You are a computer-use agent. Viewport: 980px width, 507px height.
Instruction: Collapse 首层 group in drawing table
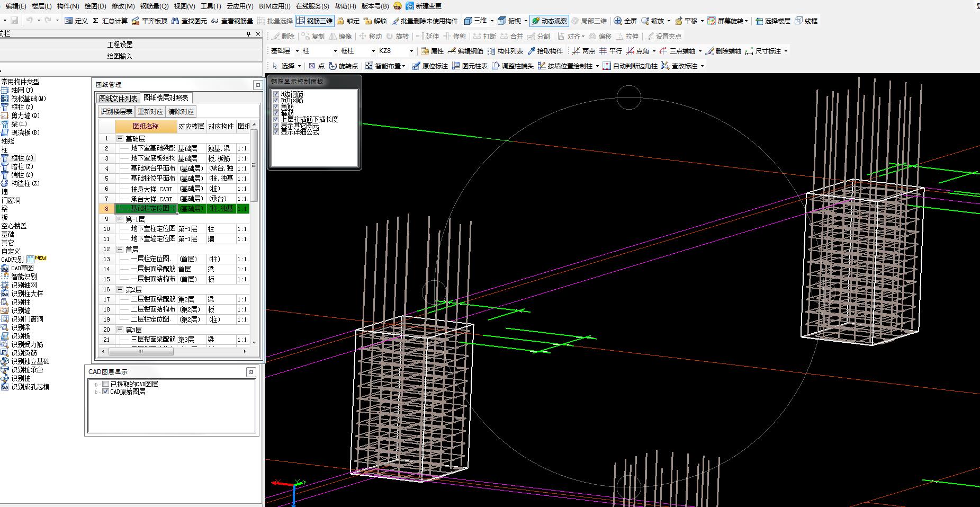(120, 249)
